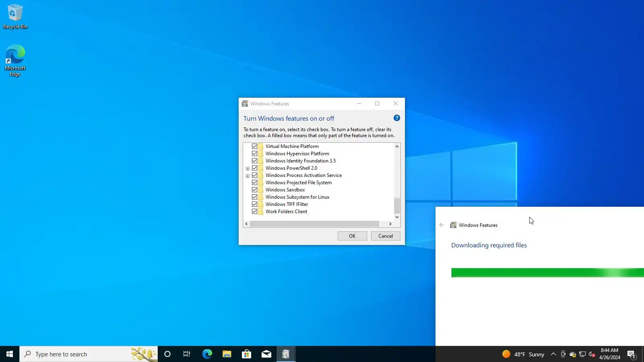
Task: Click the folder icon beside Work Folders Client
Action: tap(260, 212)
